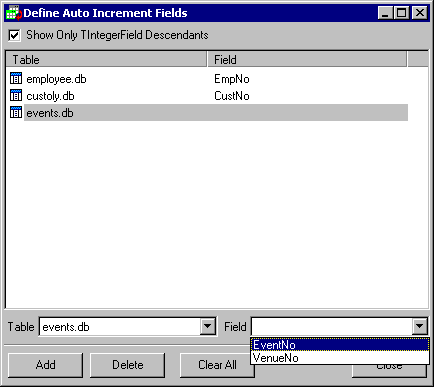Open the Table combo box dropdown arrow
Viewport: 434px width, 387px height.
pyautogui.click(x=208, y=326)
